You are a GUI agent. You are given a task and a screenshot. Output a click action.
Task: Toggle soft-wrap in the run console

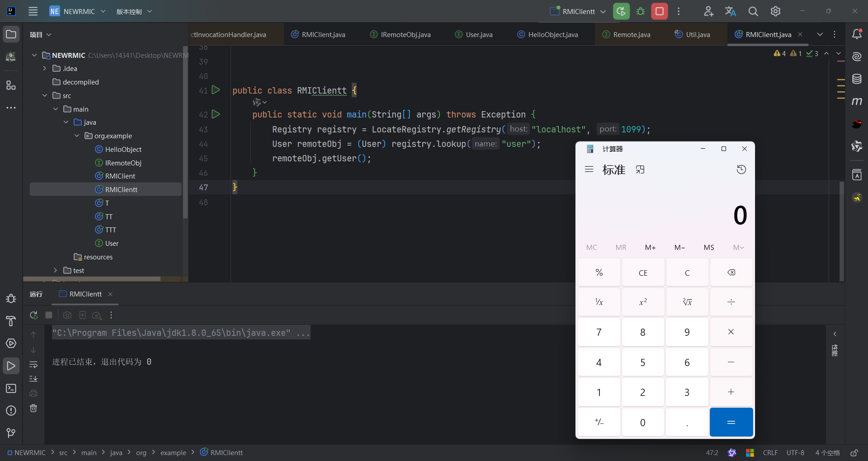point(33,364)
